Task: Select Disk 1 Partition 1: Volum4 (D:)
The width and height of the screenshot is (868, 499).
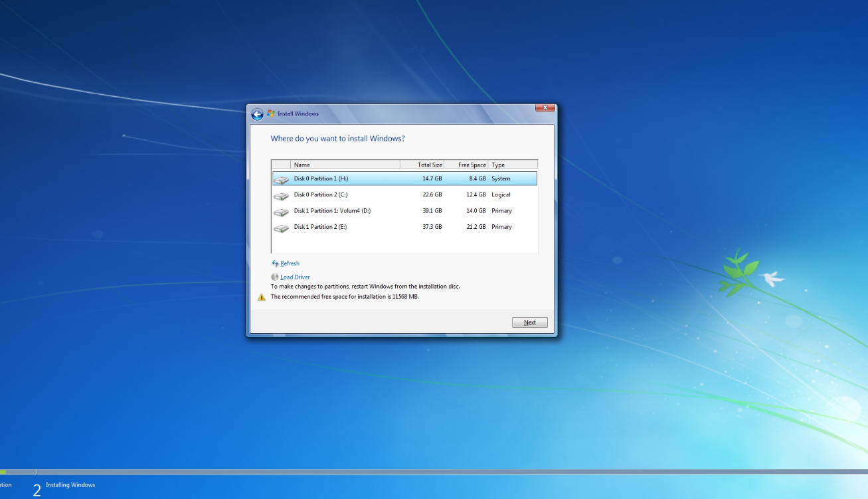Action: (404, 210)
